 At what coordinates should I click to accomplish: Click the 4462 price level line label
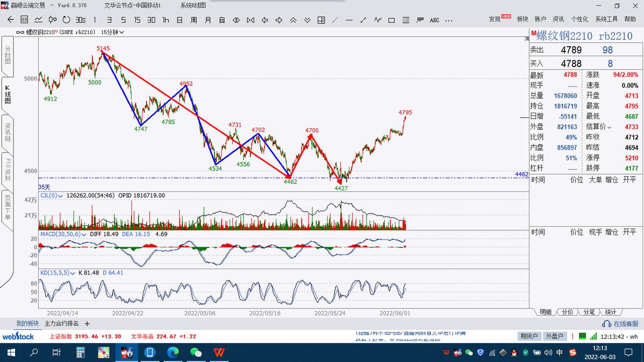pyautogui.click(x=521, y=175)
